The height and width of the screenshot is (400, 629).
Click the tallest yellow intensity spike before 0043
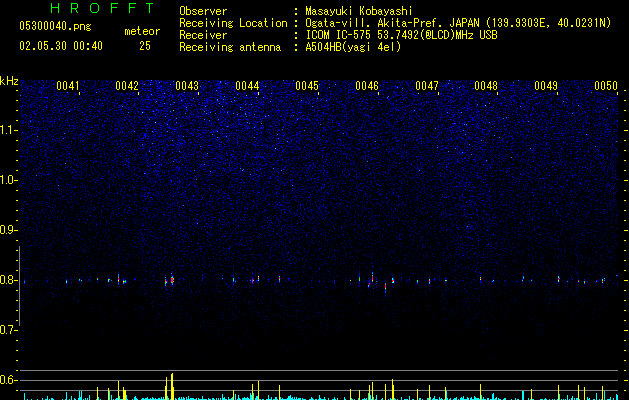(x=172, y=386)
